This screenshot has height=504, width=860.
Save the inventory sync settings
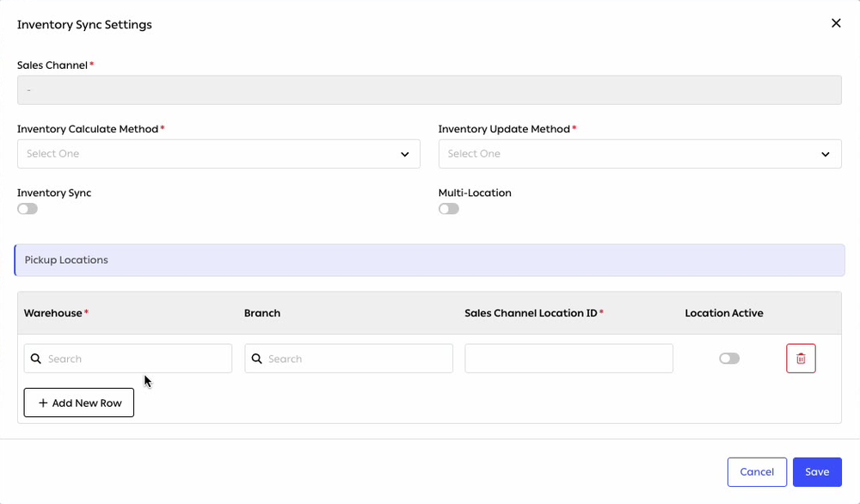coord(817,472)
